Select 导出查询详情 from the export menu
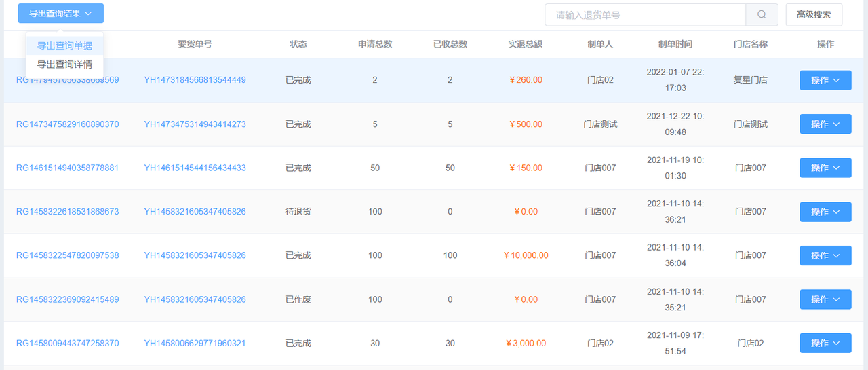The width and height of the screenshot is (868, 370). tap(64, 64)
